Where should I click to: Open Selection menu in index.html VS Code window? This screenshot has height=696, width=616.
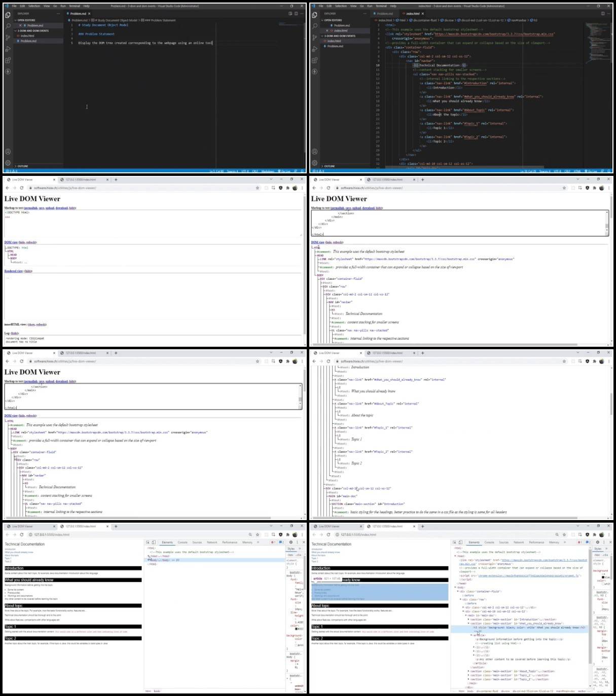341,6
